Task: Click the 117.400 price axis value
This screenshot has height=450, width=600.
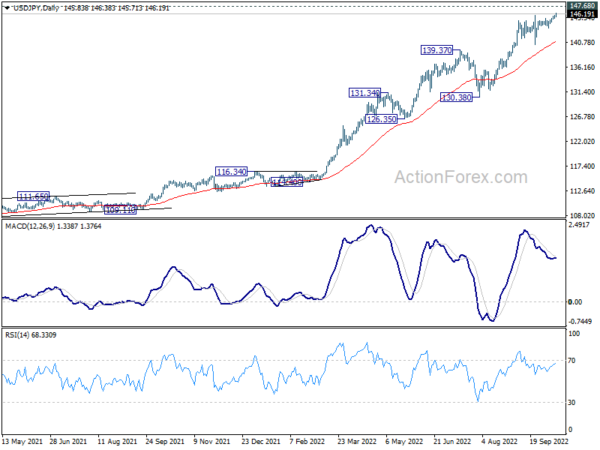Action: point(582,166)
